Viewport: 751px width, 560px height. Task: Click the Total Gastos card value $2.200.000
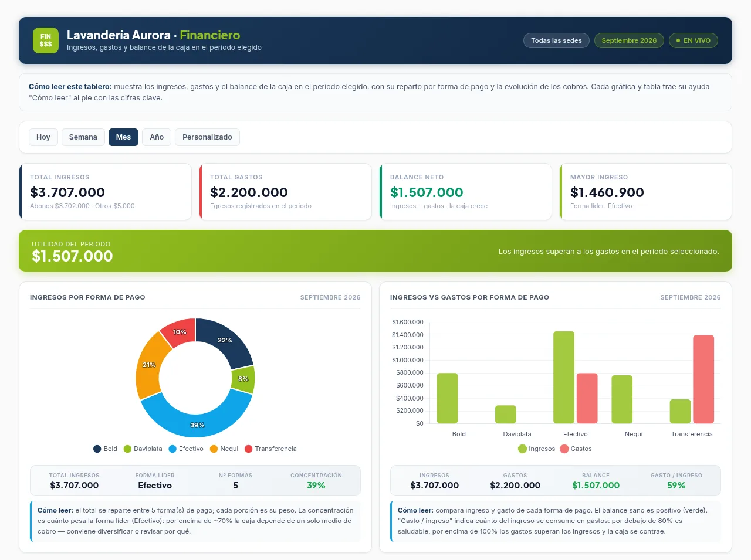(x=249, y=192)
